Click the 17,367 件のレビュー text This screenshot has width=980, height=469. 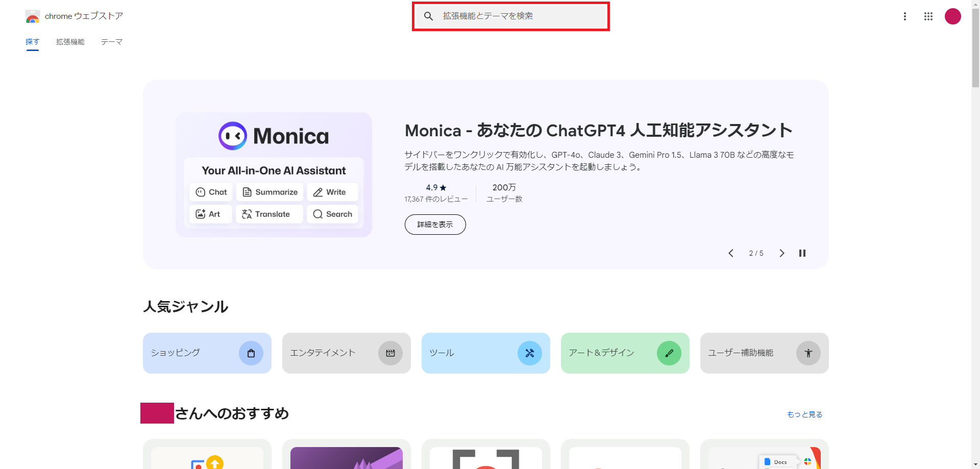point(436,200)
